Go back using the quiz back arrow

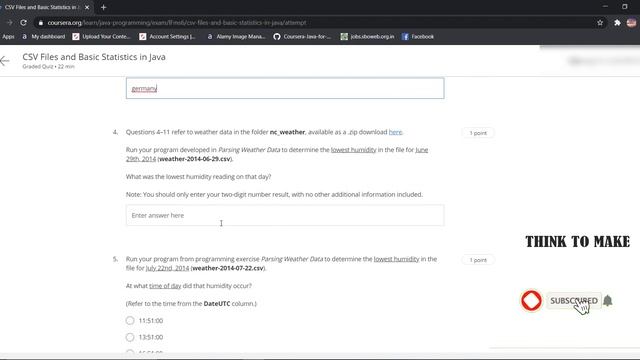coord(5,61)
